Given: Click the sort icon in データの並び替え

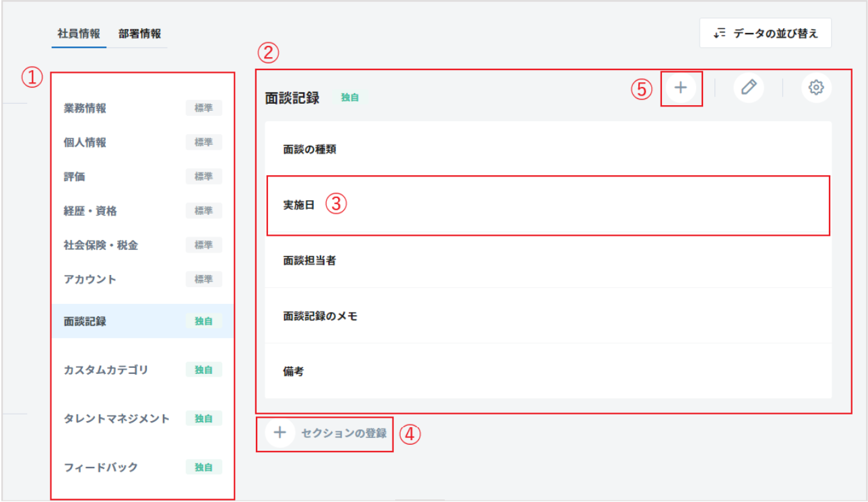Looking at the screenshot, I should click(720, 33).
